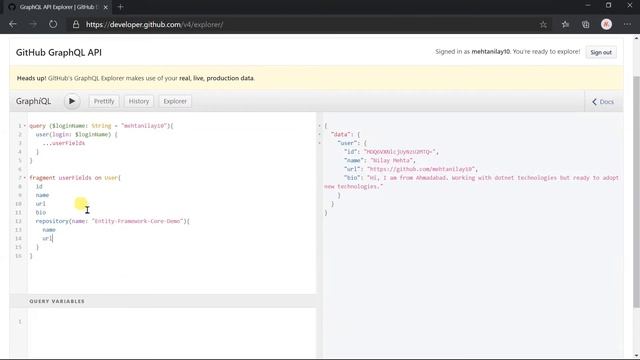Click the github.com URL value in results
This screenshot has width=640, height=360.
pos(421,169)
